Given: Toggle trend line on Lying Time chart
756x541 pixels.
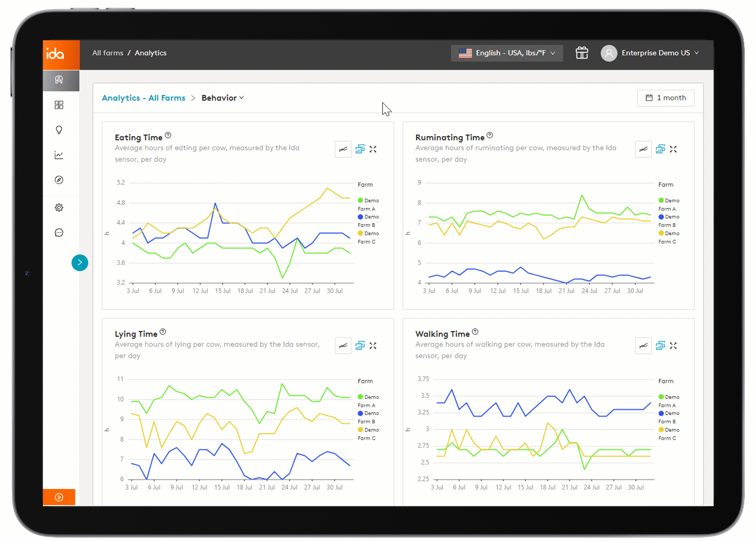Looking at the screenshot, I should point(343,346).
